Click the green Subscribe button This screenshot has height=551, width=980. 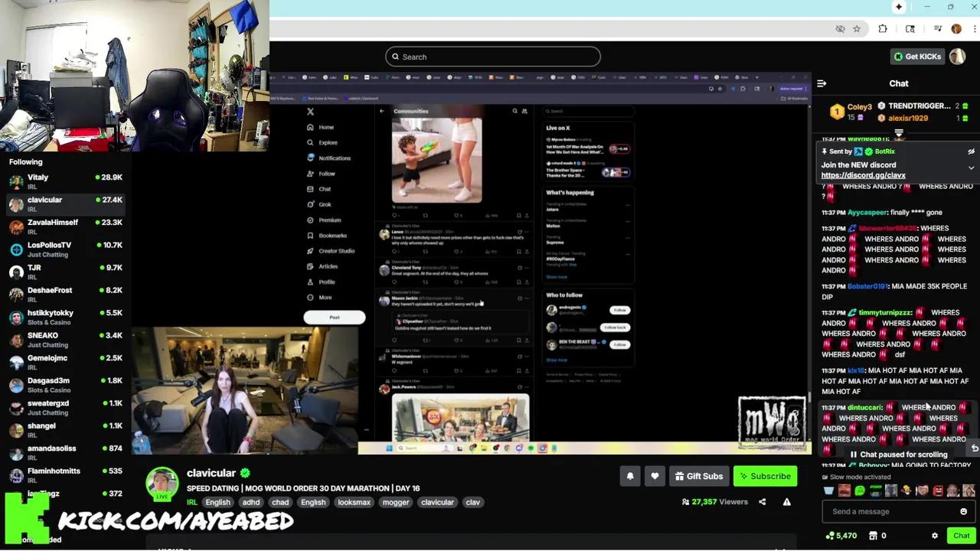[x=765, y=476]
